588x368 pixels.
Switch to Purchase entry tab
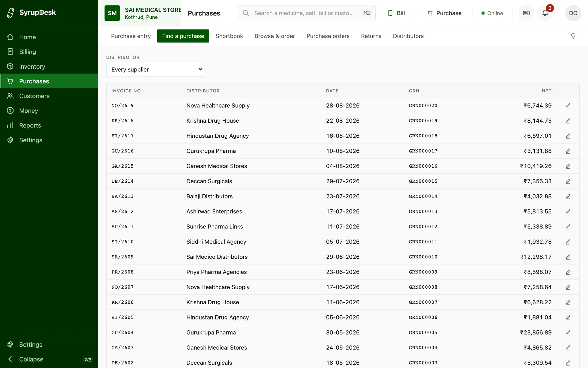[131, 36]
